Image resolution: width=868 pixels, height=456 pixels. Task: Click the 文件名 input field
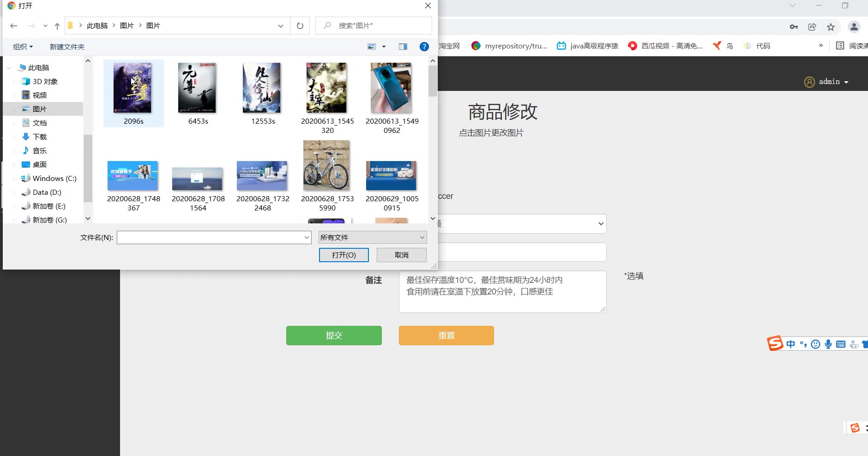point(210,237)
